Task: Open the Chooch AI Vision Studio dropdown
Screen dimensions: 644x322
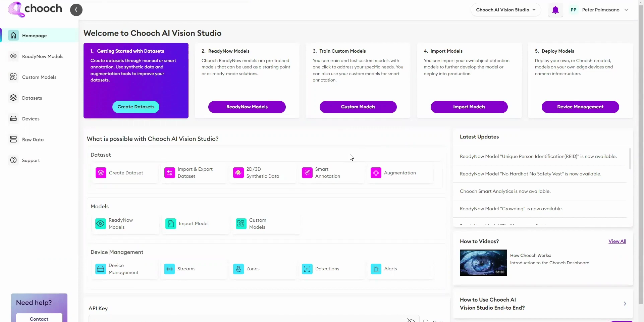Action: 505,10
